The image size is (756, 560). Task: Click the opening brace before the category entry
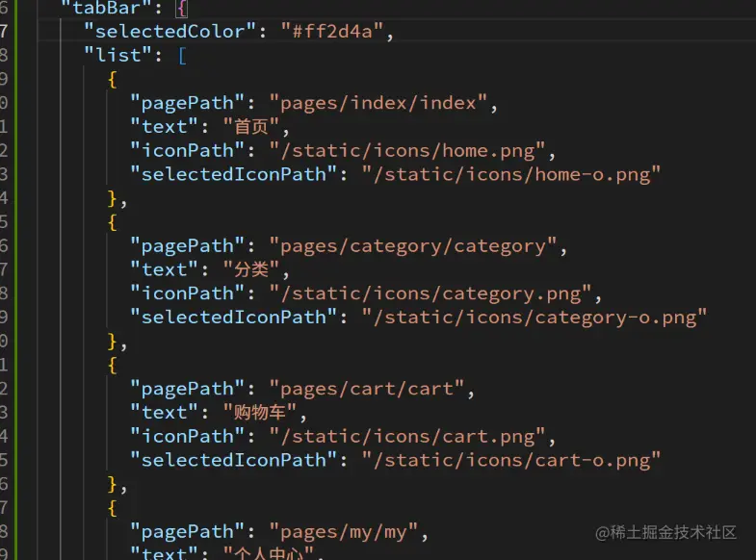pos(113,222)
